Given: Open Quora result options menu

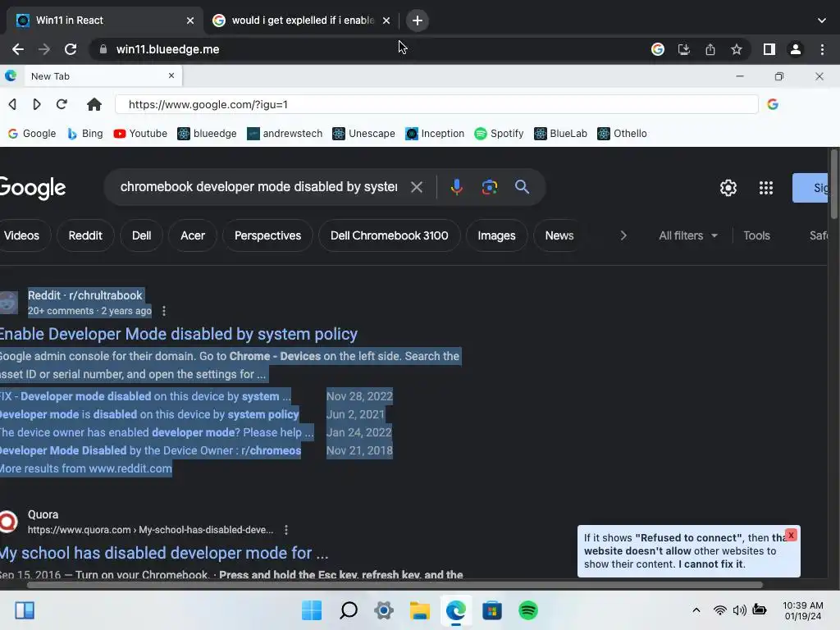Looking at the screenshot, I should [x=286, y=530].
